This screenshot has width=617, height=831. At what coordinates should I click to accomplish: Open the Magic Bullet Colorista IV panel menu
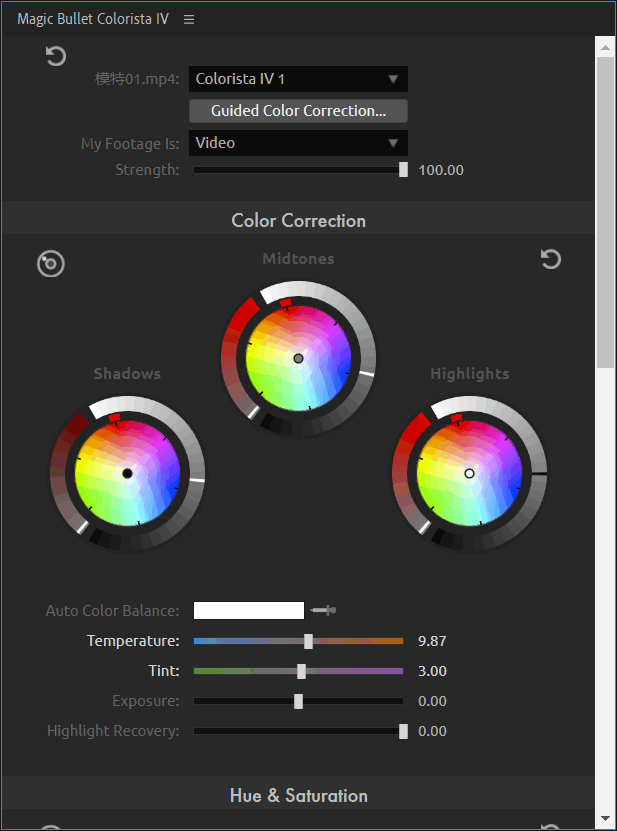click(x=189, y=19)
